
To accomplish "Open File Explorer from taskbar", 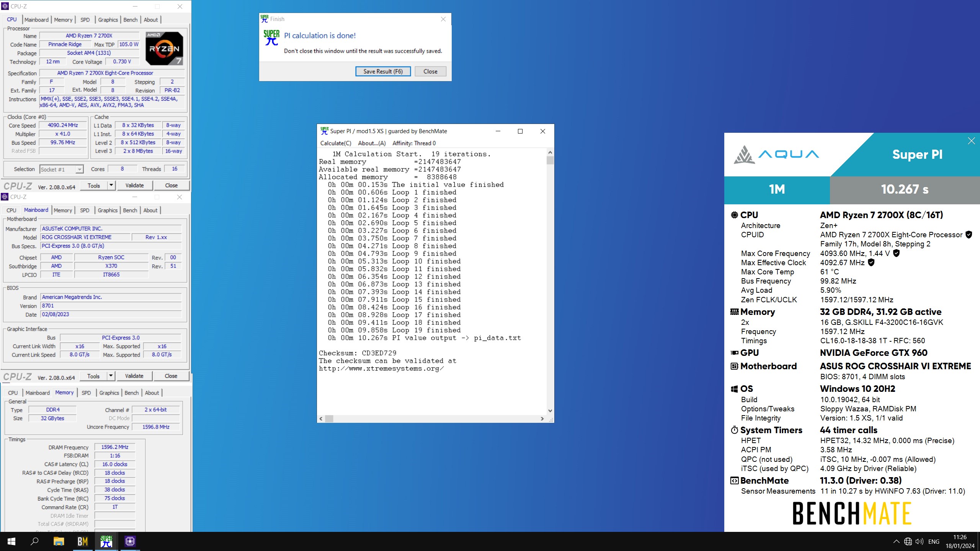I will coord(59,541).
